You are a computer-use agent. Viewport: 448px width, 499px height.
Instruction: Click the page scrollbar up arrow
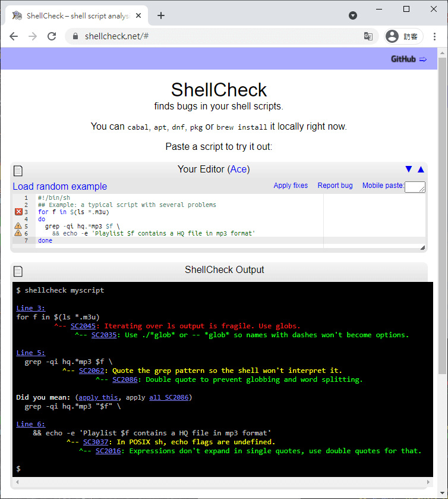pyautogui.click(x=442, y=52)
